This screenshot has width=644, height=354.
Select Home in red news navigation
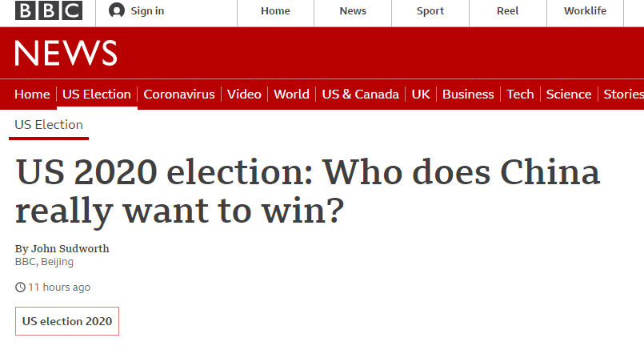tap(32, 95)
